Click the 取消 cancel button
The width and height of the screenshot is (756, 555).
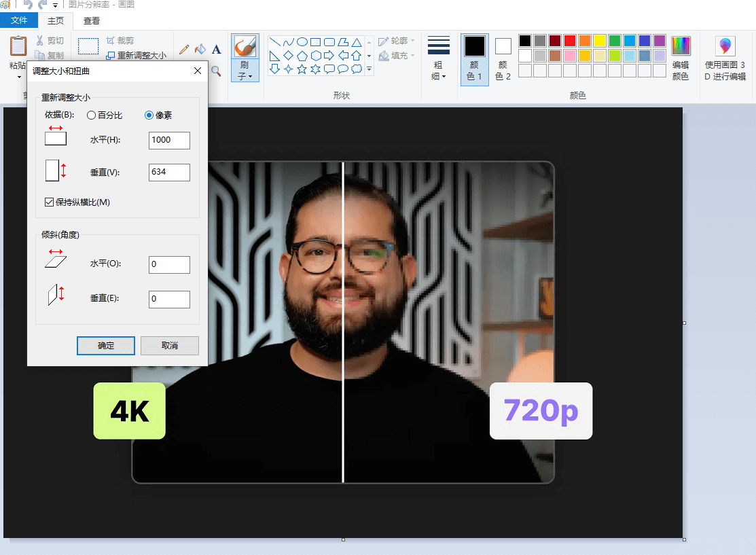170,346
